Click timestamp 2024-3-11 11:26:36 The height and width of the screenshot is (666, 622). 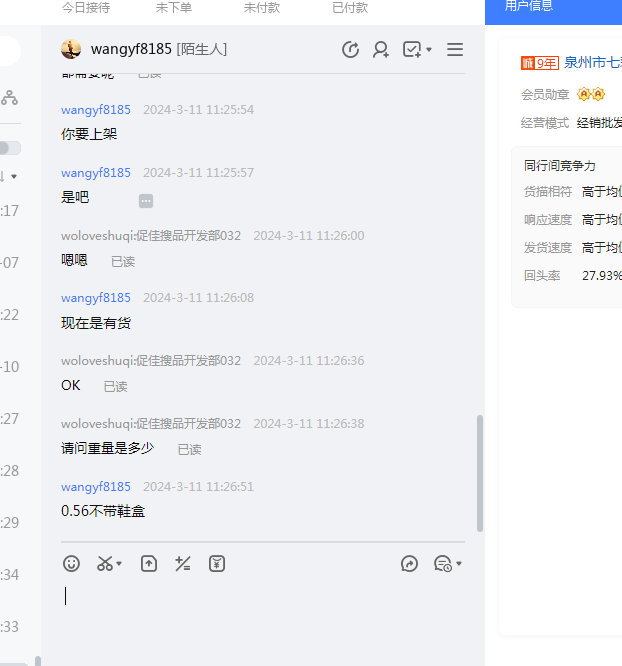pyautogui.click(x=309, y=361)
